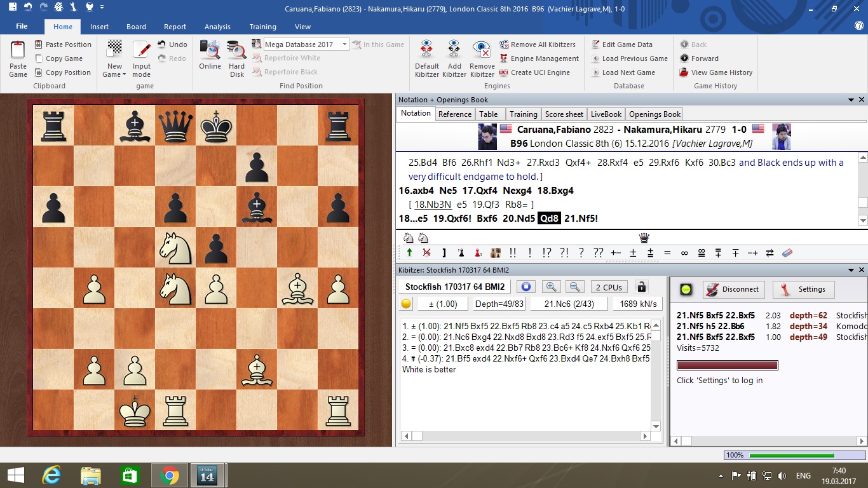This screenshot has width=868, height=488.
Task: Search the Online database for position
Action: pyautogui.click(x=210, y=50)
